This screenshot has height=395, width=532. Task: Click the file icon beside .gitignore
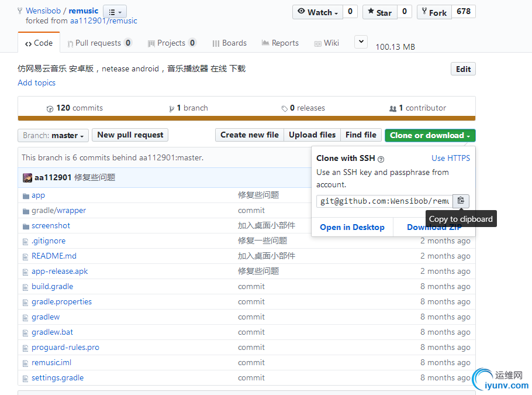pyautogui.click(x=26, y=242)
